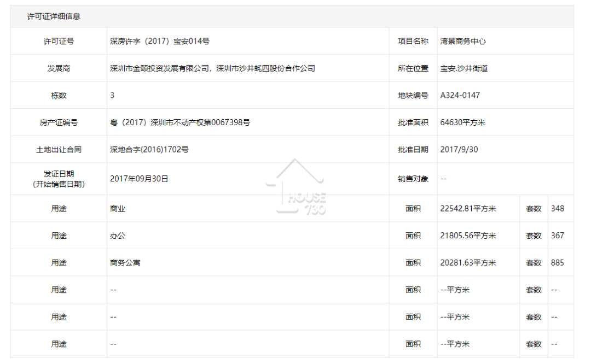The width and height of the screenshot is (591, 364).
Task: Click 用途 label in the 办公 row
Action: point(59,236)
